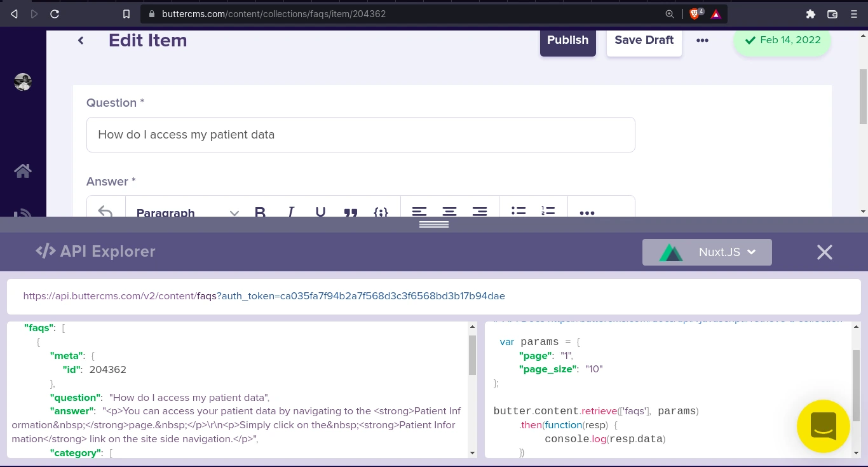Click the "category" key in JSON

tap(76, 453)
